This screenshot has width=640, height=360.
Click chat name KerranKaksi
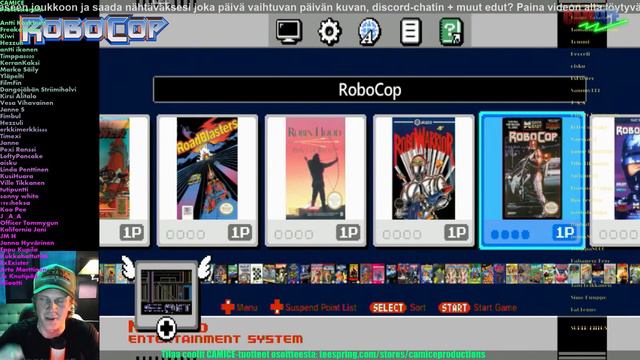(x=20, y=63)
